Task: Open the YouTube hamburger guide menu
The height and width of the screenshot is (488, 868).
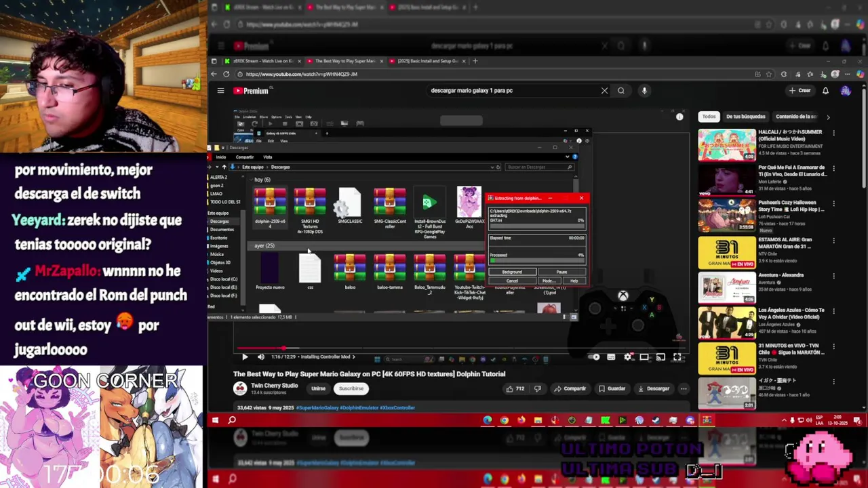Action: 220,91
